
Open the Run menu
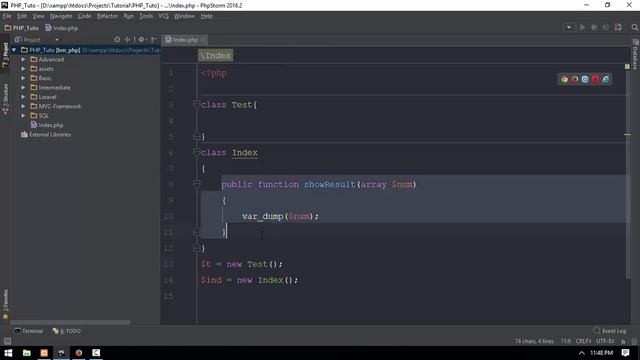point(129,16)
